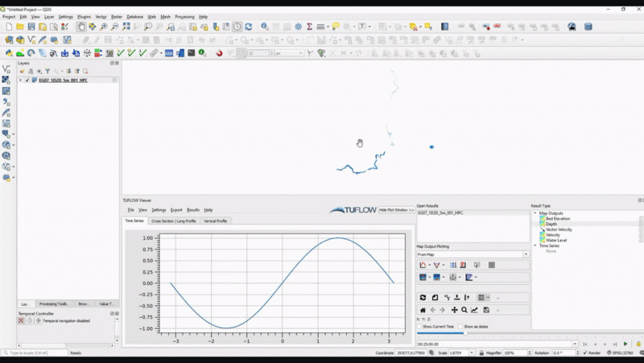Click Hide Plot Window button
644x363 pixels.
(x=396, y=210)
